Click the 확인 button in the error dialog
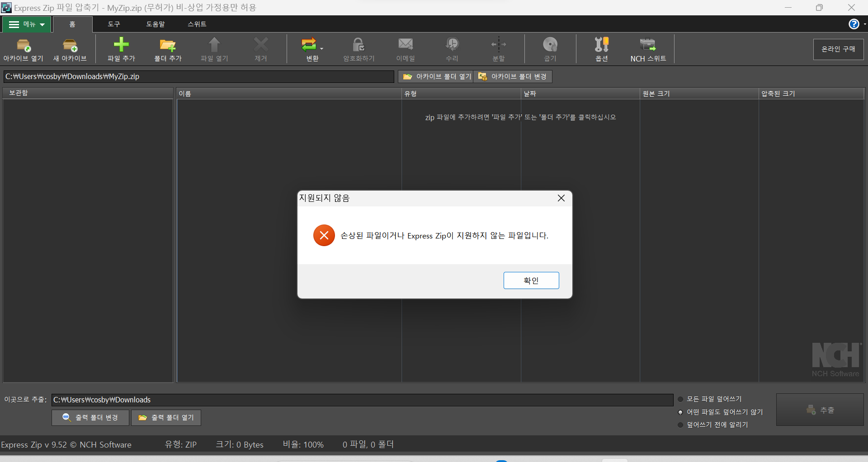 coord(531,280)
